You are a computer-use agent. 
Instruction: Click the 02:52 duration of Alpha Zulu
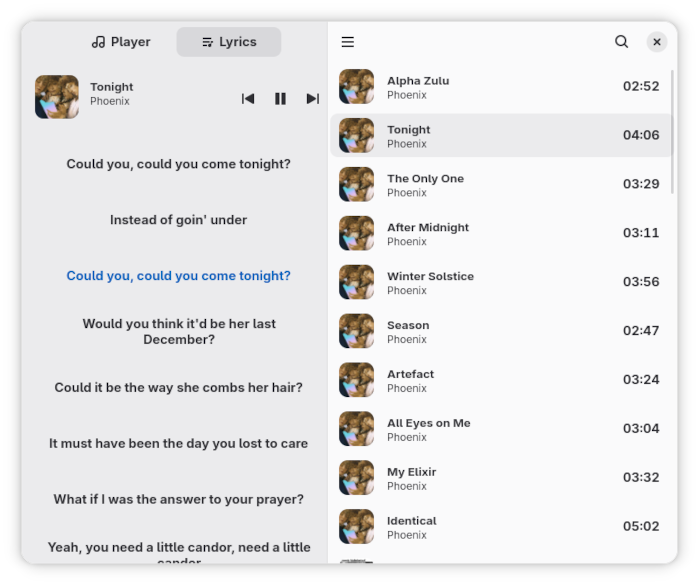coord(641,86)
